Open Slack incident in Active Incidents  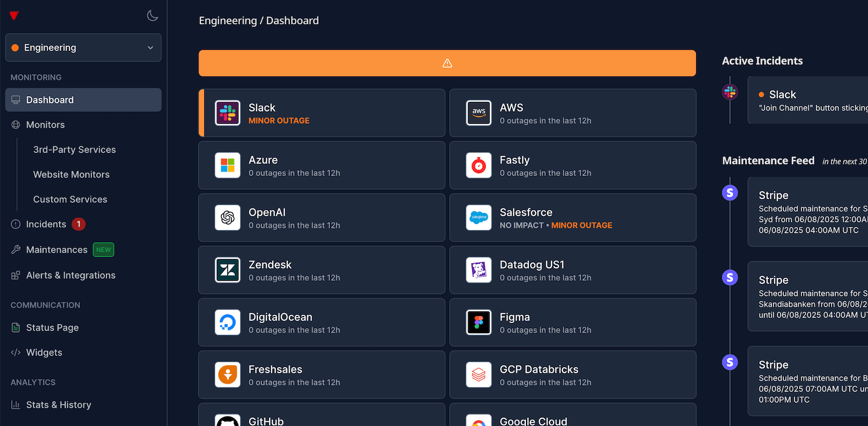pos(808,100)
